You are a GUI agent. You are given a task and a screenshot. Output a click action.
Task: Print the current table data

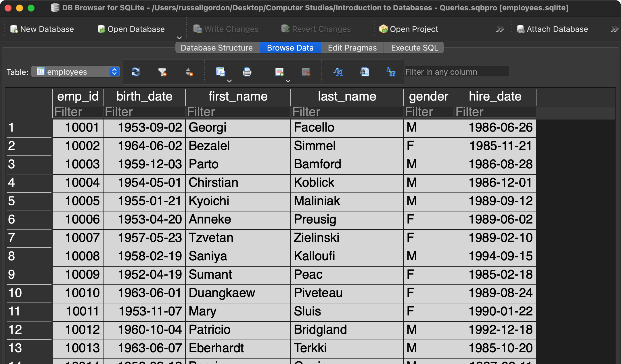[x=247, y=72]
